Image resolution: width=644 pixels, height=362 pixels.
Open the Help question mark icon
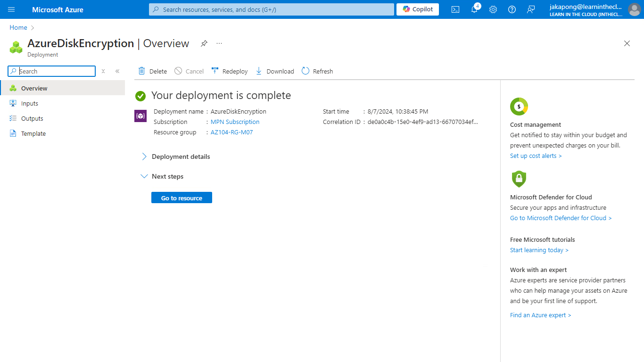click(x=512, y=9)
